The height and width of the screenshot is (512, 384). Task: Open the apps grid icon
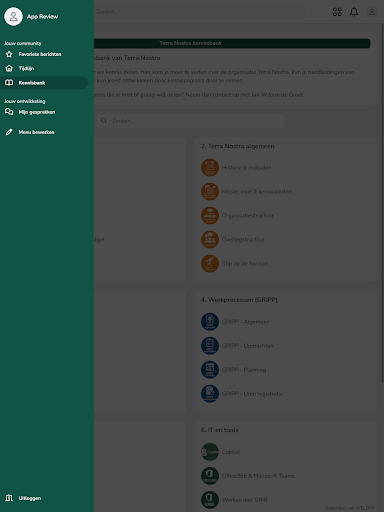[x=337, y=12]
